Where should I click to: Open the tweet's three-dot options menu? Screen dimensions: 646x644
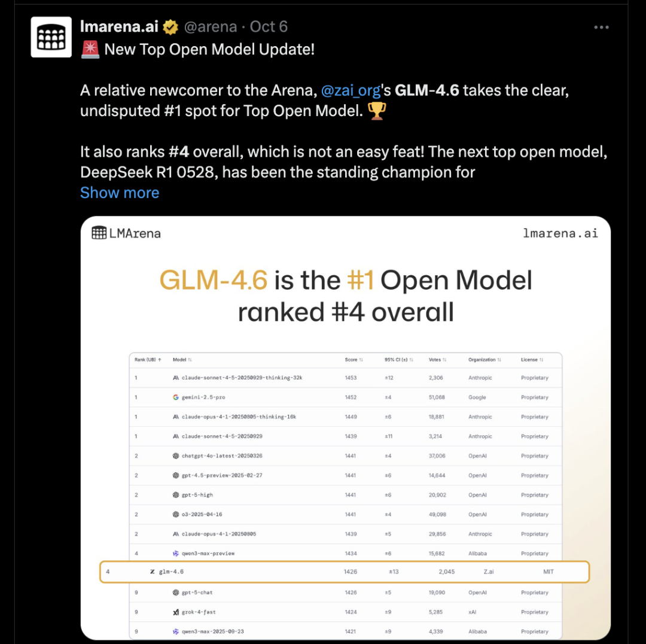coord(601,26)
